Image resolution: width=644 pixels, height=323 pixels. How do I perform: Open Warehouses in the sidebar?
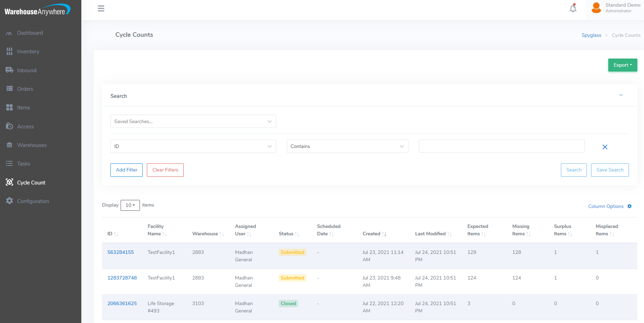(x=32, y=145)
